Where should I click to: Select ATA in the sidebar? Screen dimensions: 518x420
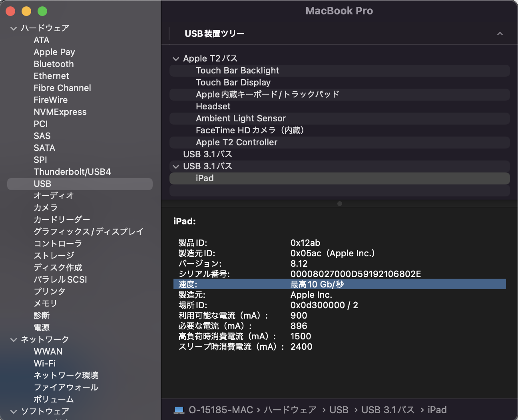pos(42,40)
